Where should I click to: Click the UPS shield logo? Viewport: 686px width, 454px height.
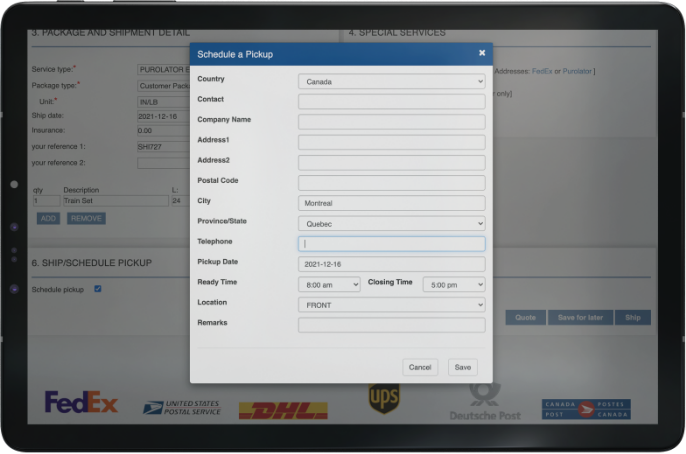pyautogui.click(x=383, y=398)
